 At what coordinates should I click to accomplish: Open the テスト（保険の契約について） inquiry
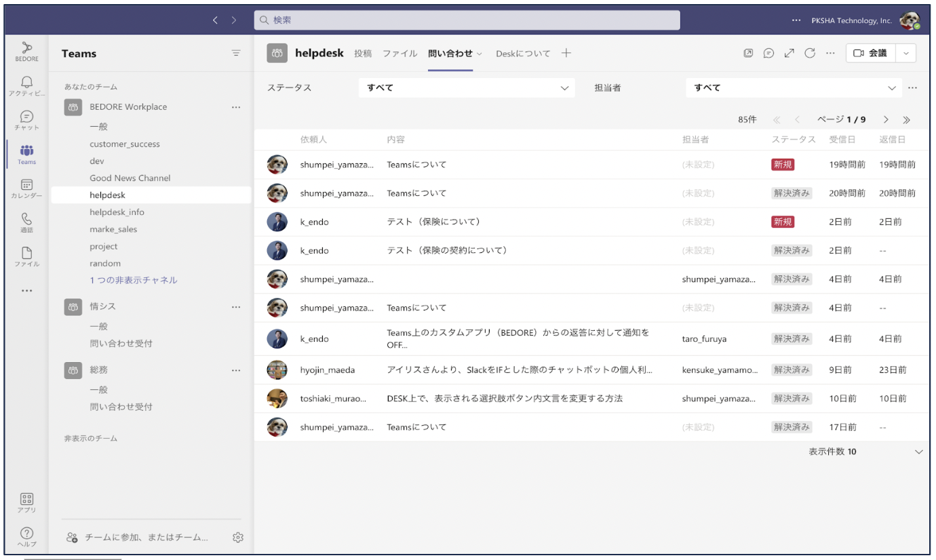coord(448,250)
